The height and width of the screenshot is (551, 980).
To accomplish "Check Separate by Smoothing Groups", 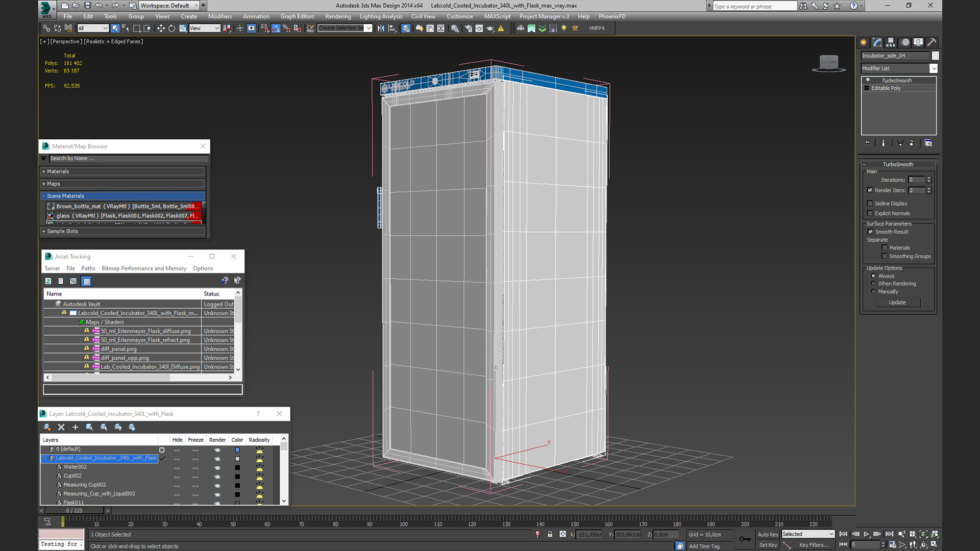I will tap(885, 256).
